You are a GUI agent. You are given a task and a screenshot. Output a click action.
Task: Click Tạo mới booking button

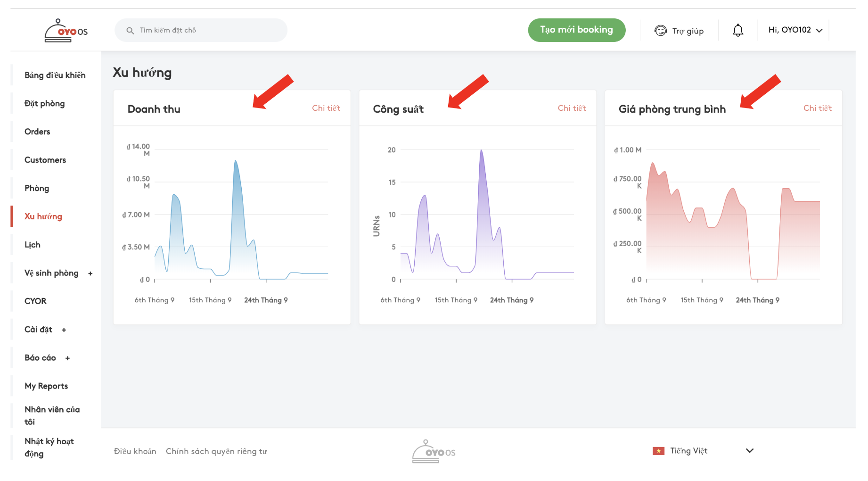pyautogui.click(x=577, y=30)
